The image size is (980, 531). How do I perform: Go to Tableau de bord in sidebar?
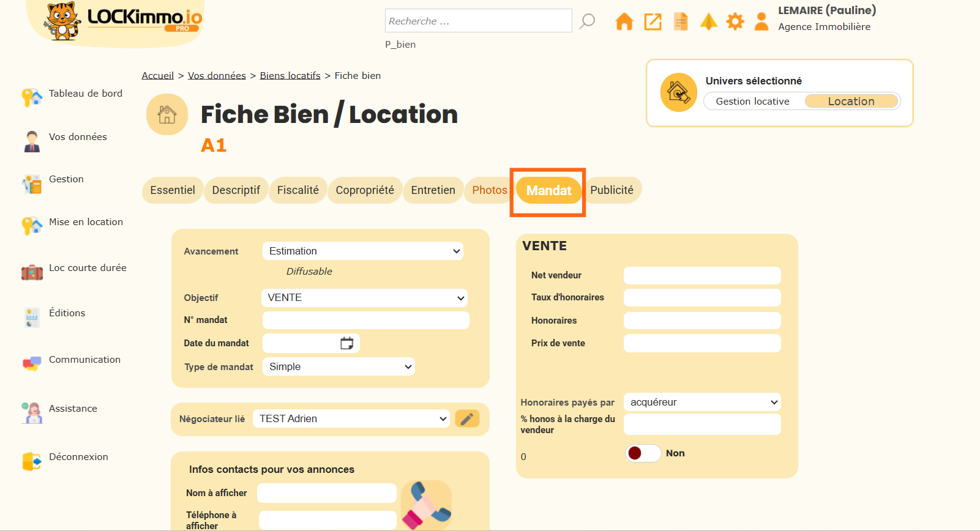pyautogui.click(x=85, y=94)
